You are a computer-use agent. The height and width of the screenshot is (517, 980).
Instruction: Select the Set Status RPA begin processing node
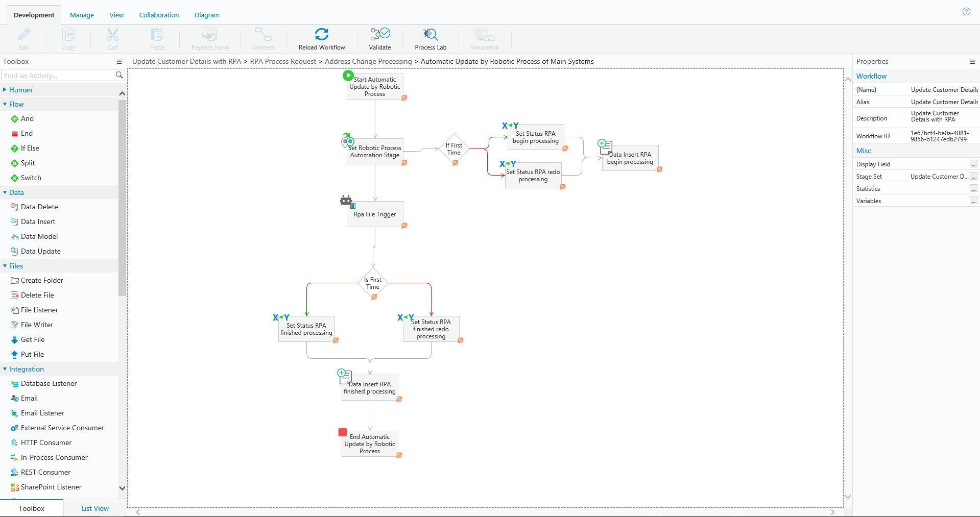click(x=536, y=137)
